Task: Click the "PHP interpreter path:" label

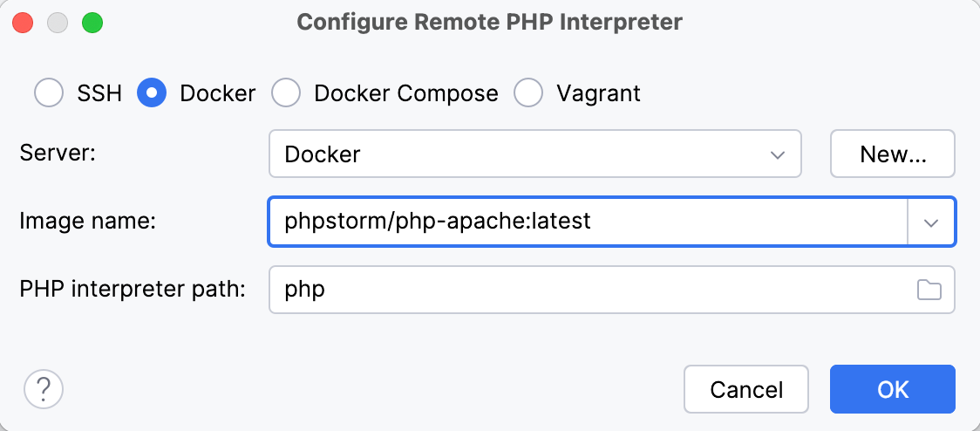Action: point(133,290)
